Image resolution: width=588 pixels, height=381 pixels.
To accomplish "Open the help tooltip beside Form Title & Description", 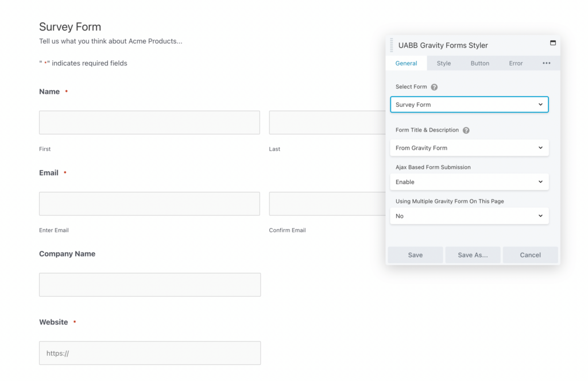I will (466, 130).
